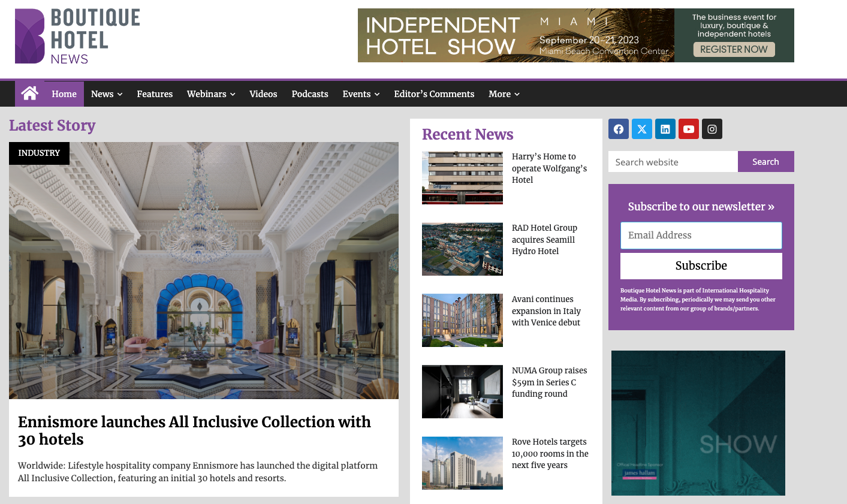The height and width of the screenshot is (504, 847).
Task: Expand the News dropdown menu
Action: click(x=107, y=94)
